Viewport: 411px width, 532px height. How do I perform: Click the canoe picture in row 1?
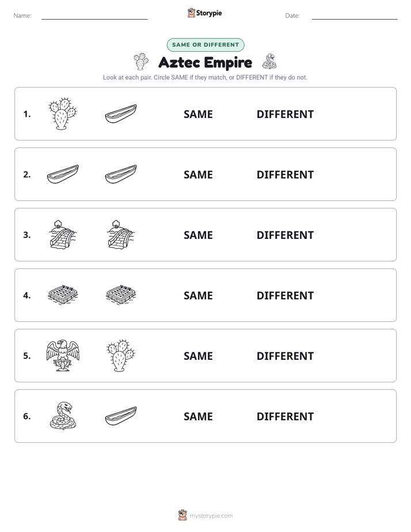[121, 114]
